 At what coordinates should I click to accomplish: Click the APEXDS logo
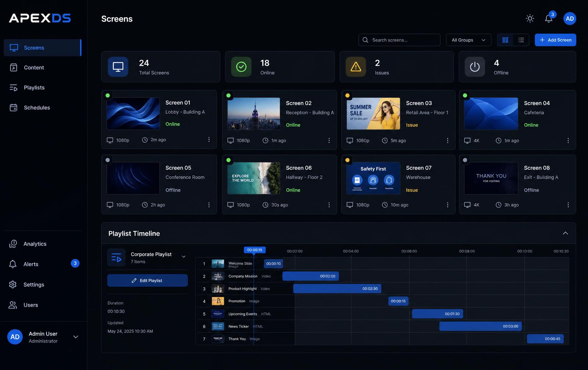[40, 18]
